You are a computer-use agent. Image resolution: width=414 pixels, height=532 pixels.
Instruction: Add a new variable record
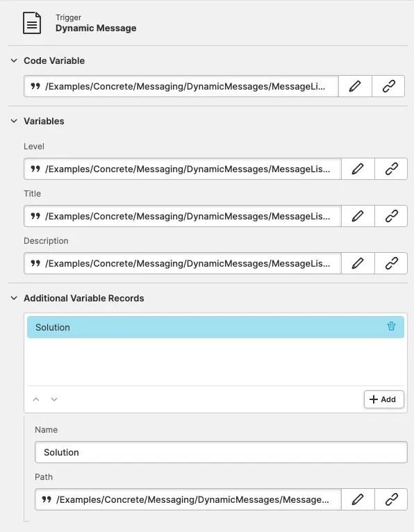tap(384, 399)
